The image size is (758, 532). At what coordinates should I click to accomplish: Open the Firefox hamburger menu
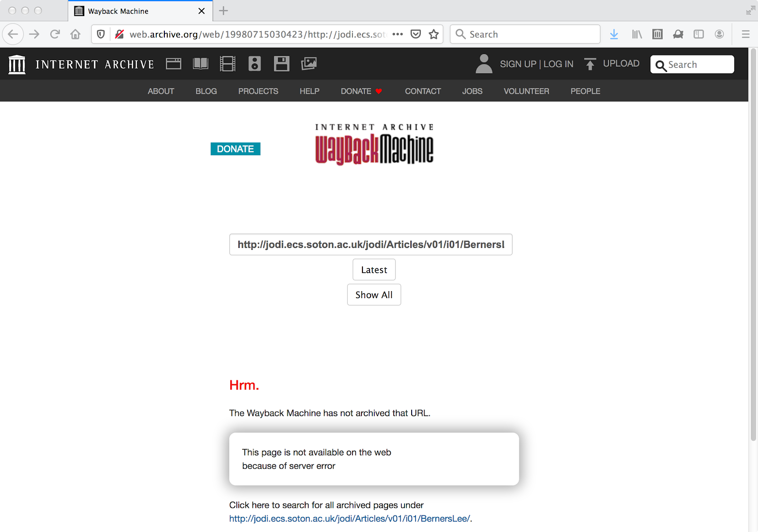(746, 34)
